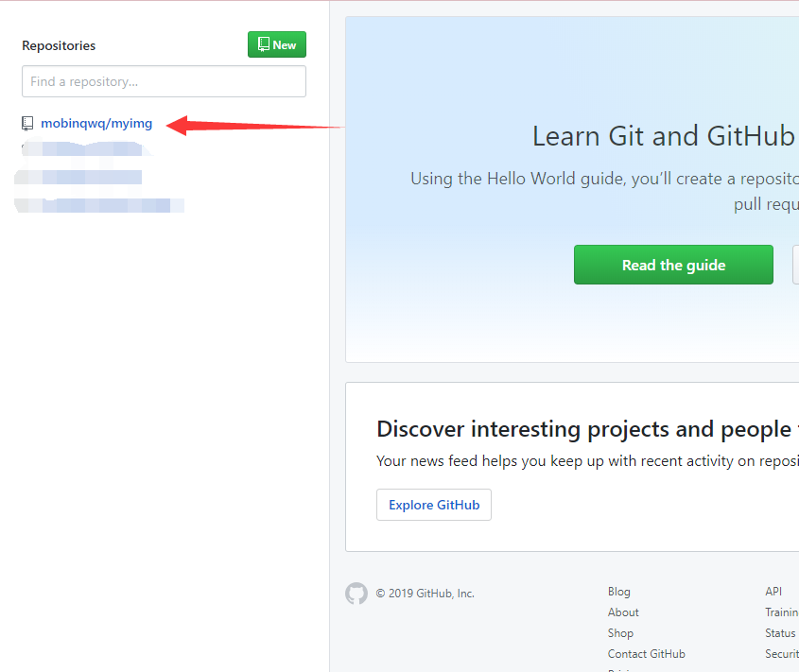Open the Blog footer link
Screen dimensions: 799x672
click(618, 592)
